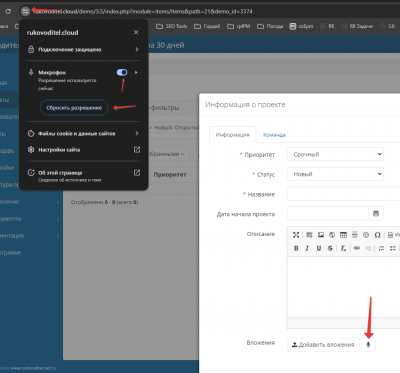
Task: Open 'Об этой странице' info entry
Action: 83,176
